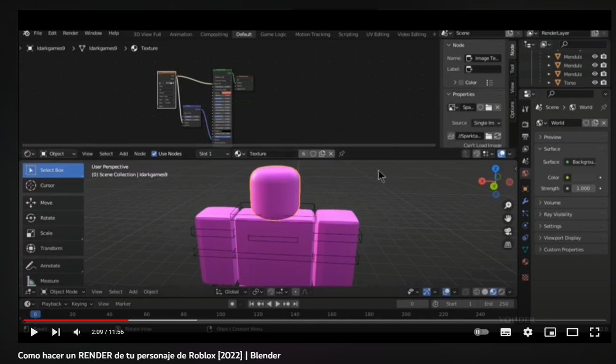The height and width of the screenshot is (364, 616).
Task: Click the viewport zoom magnifier icon
Action: tap(508, 206)
